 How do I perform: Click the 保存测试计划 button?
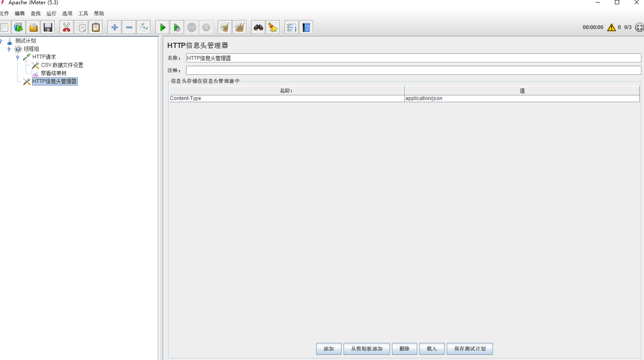(x=470, y=349)
